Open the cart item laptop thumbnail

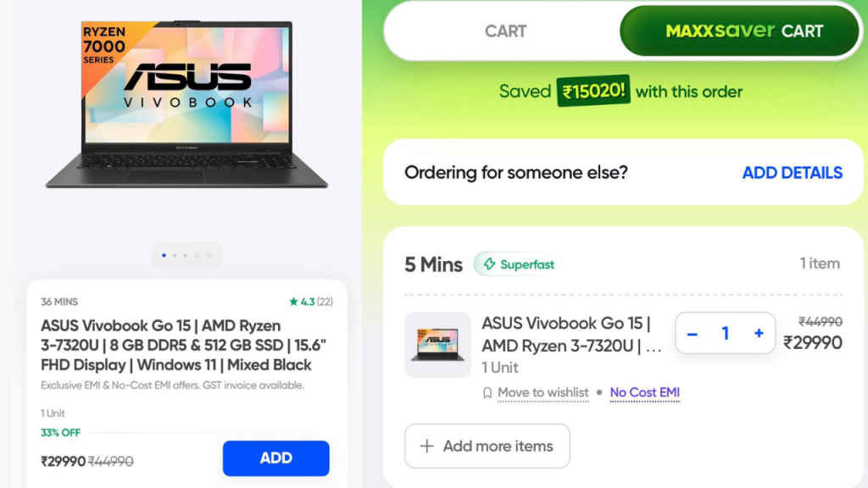pyautogui.click(x=437, y=345)
